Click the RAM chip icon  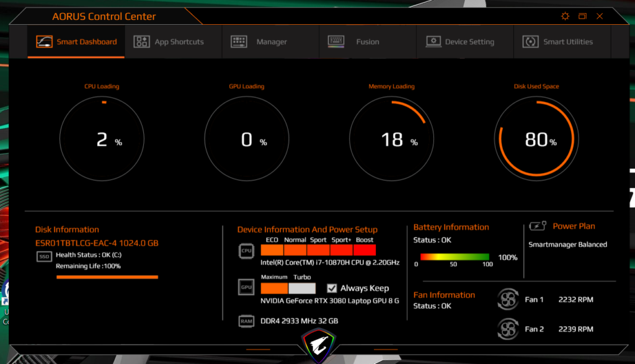246,321
